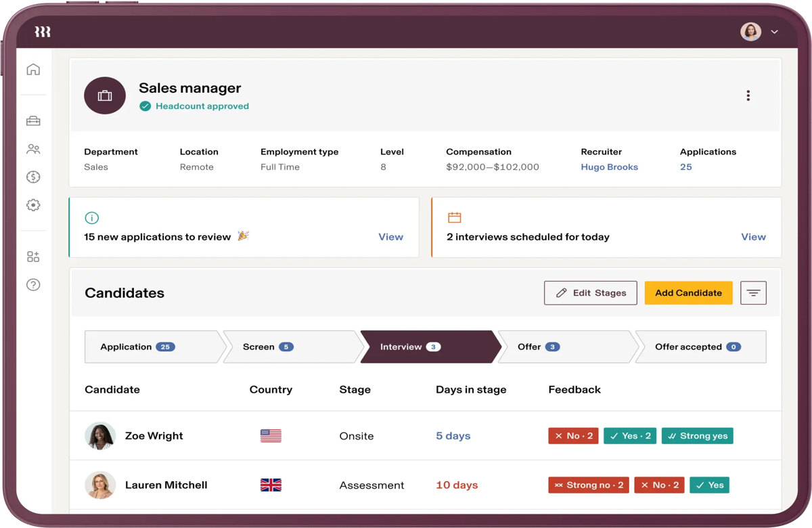Viewport: 812px width, 528px height.
Task: Open the candidates filter icon button
Action: (x=753, y=293)
